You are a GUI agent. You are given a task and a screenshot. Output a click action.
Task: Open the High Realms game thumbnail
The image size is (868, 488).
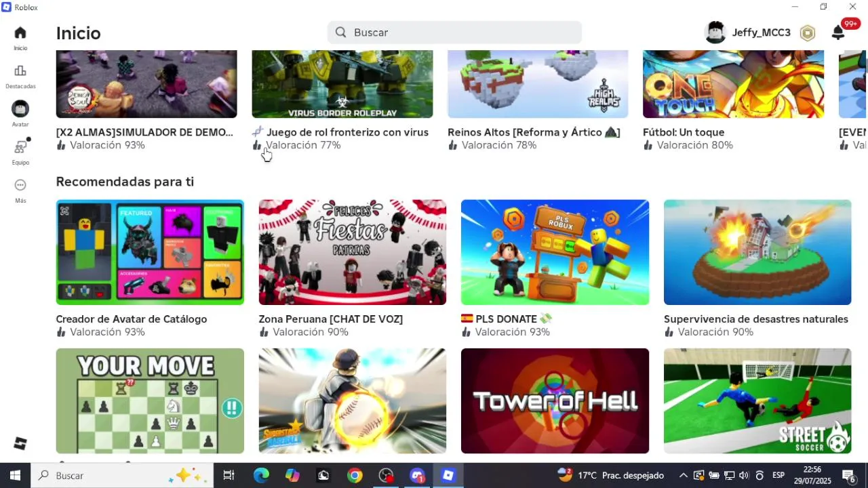point(538,84)
